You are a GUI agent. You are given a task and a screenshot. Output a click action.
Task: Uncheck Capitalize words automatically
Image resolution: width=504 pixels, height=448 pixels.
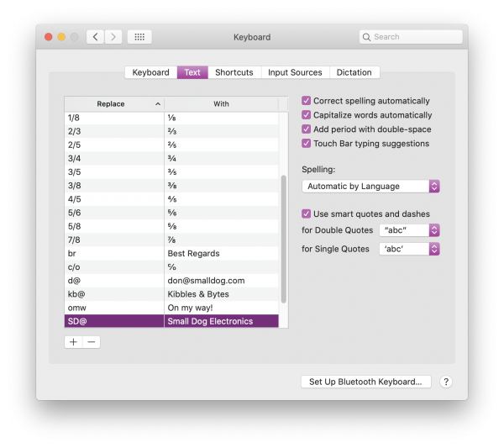307,115
